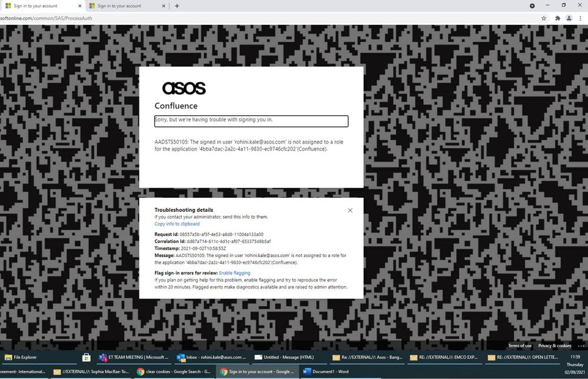588x379 pixels.
Task: Click Copy info to clipboard link
Action: [x=177, y=224]
